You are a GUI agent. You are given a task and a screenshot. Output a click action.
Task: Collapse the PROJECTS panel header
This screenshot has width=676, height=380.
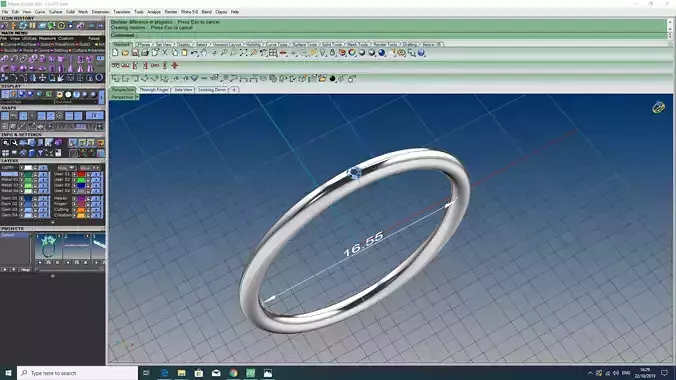point(52,229)
